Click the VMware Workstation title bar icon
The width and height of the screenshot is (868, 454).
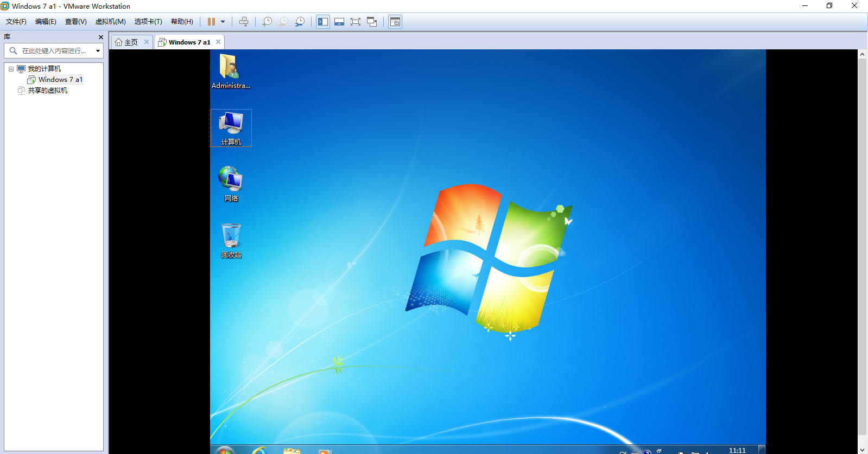5,6
